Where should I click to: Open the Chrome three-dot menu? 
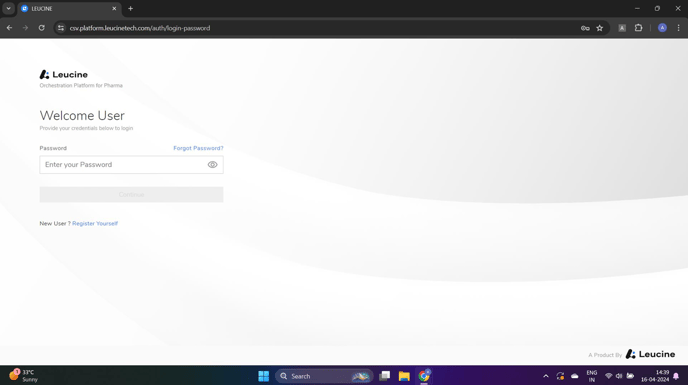tap(678, 28)
